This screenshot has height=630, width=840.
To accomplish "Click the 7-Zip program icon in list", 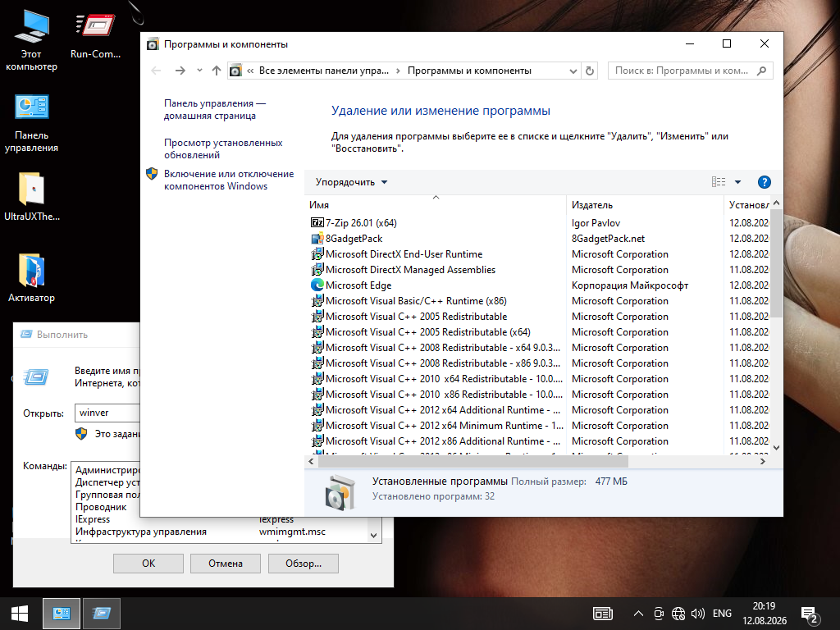I will 317,222.
